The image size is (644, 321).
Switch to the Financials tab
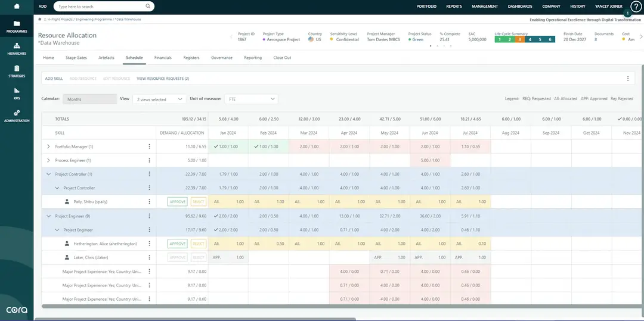[163, 58]
